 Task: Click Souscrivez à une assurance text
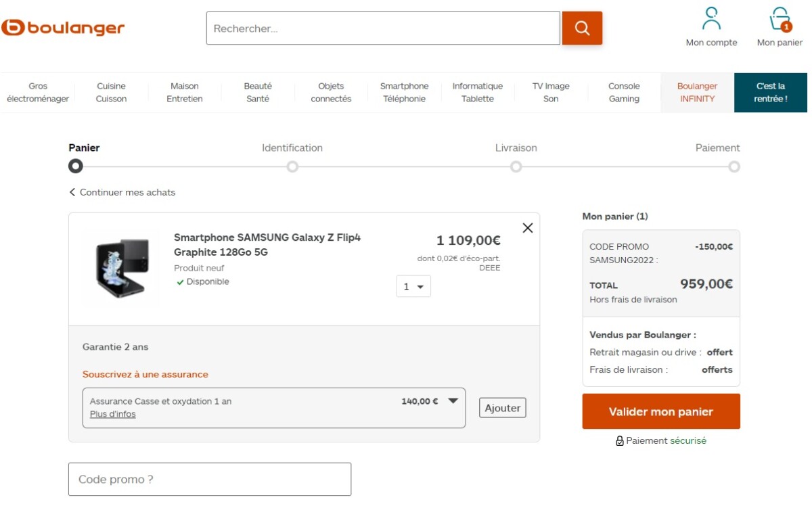(145, 374)
